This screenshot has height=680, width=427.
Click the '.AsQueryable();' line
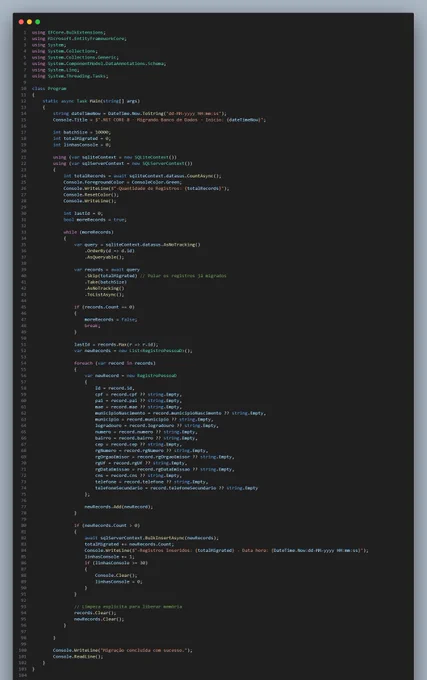(104, 257)
